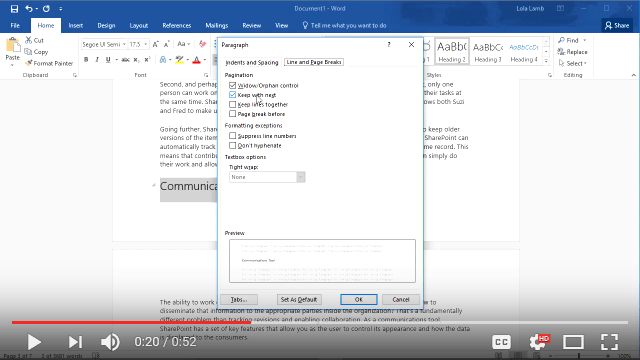Open font size dropdown

145,44
